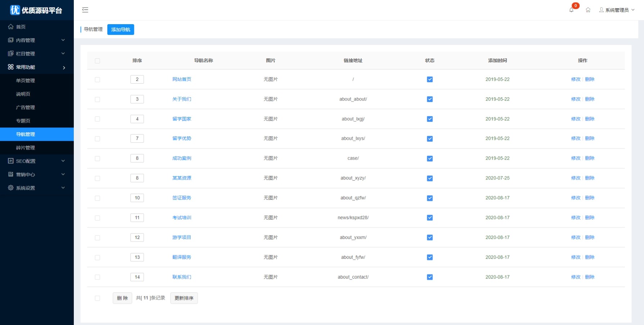Click the 系统设置 gear icon
This screenshot has height=325, width=644.
(x=11, y=188)
